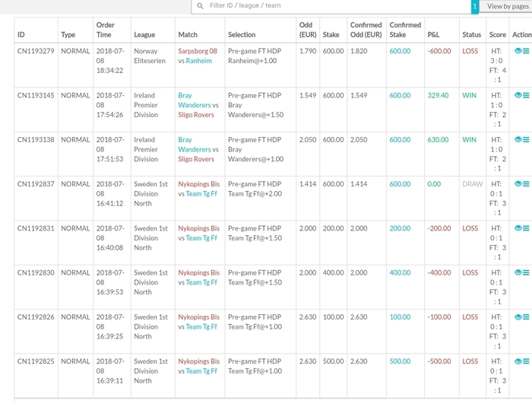Open list menu icon for CN1193145

pyautogui.click(x=526, y=95)
